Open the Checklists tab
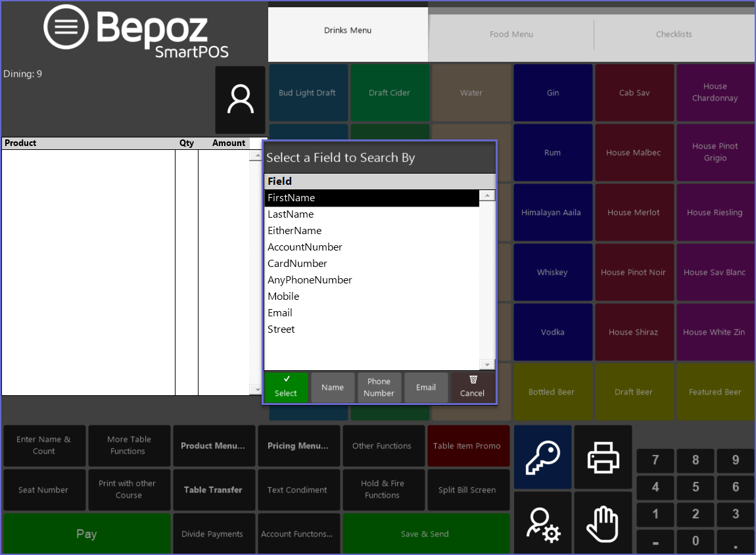This screenshot has width=756, height=555. pos(674,34)
